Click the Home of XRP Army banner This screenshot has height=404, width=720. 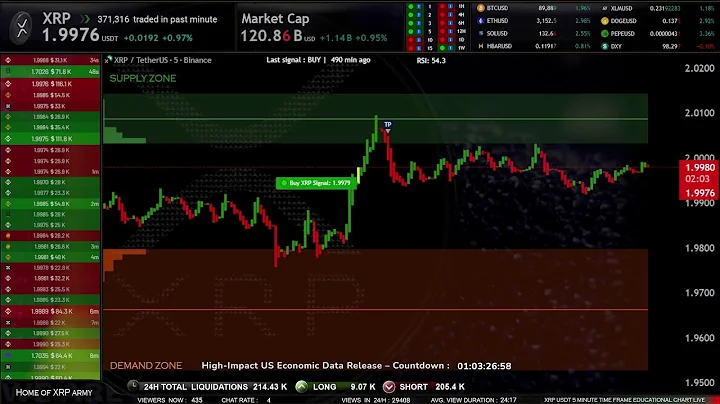pos(54,393)
